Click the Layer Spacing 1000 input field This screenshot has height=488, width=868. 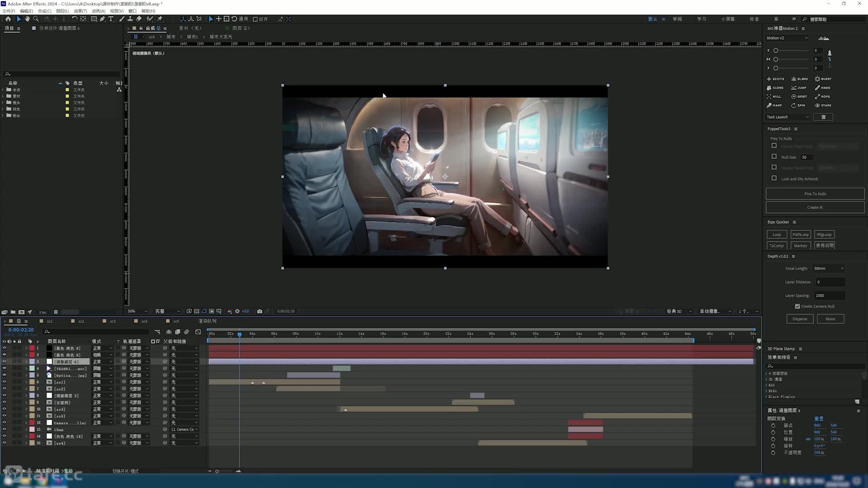829,296
